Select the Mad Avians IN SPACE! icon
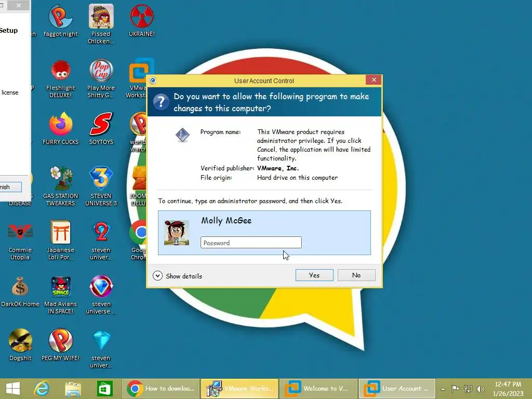Screen dimensions: 532x399 tap(60, 295)
